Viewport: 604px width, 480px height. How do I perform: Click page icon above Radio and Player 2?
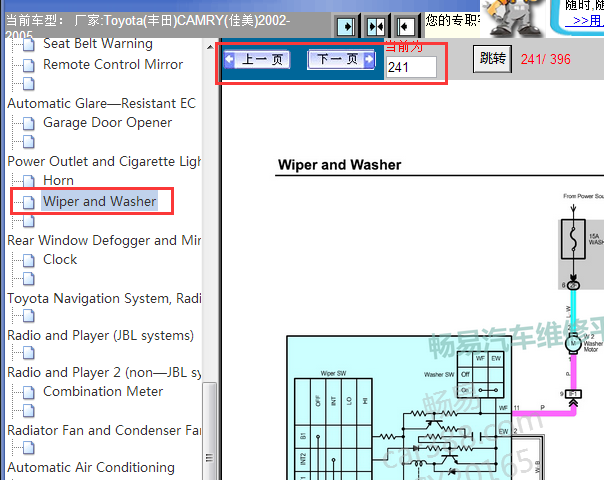click(29, 353)
